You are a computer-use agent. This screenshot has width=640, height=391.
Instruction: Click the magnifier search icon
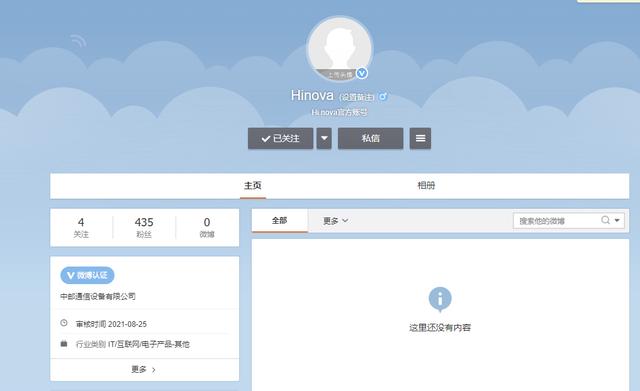(605, 220)
